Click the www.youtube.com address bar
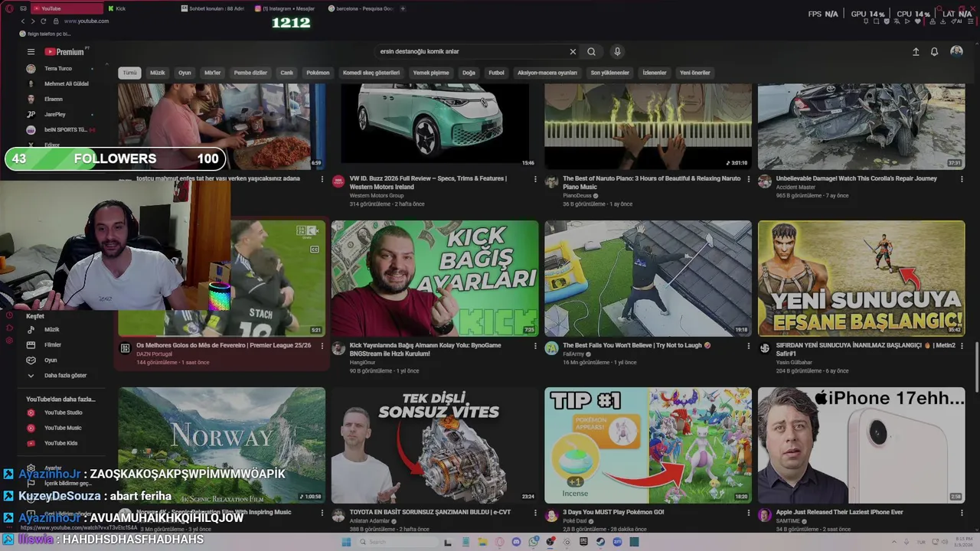The height and width of the screenshot is (551, 980). click(87, 21)
